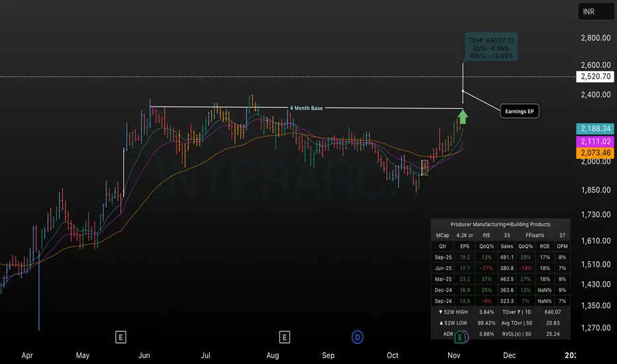This screenshot has width=617, height=364.
Task: Click the Producer Manufacturing sector header
Action: click(x=499, y=224)
